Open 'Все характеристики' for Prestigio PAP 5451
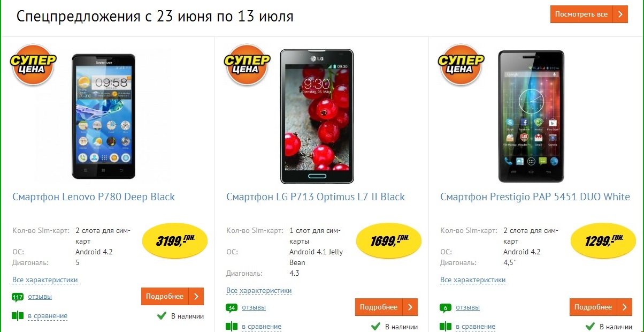The image size is (644, 332). (x=473, y=280)
